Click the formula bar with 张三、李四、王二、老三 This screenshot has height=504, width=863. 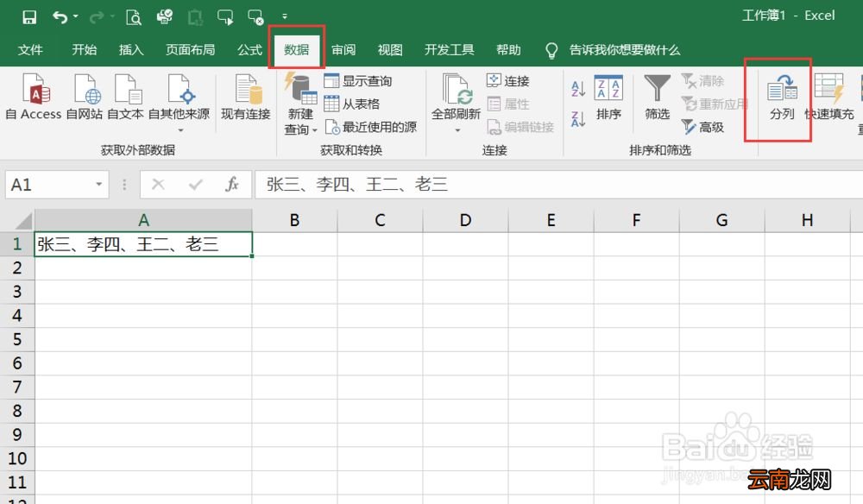(558, 185)
